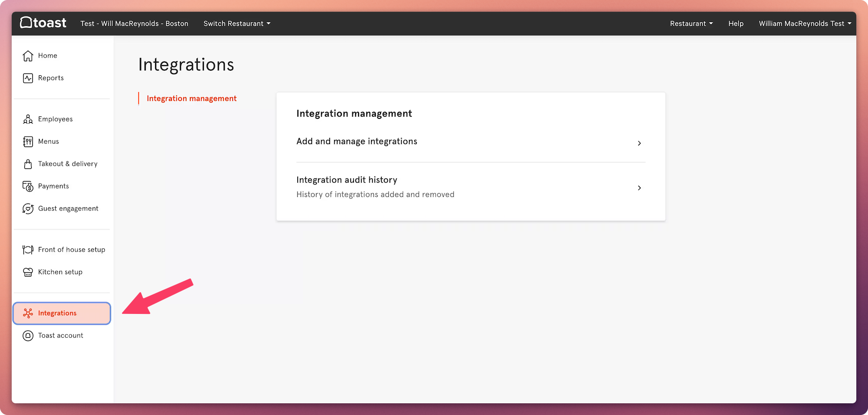Open the Help menu item
The width and height of the screenshot is (868, 415).
tap(736, 23)
